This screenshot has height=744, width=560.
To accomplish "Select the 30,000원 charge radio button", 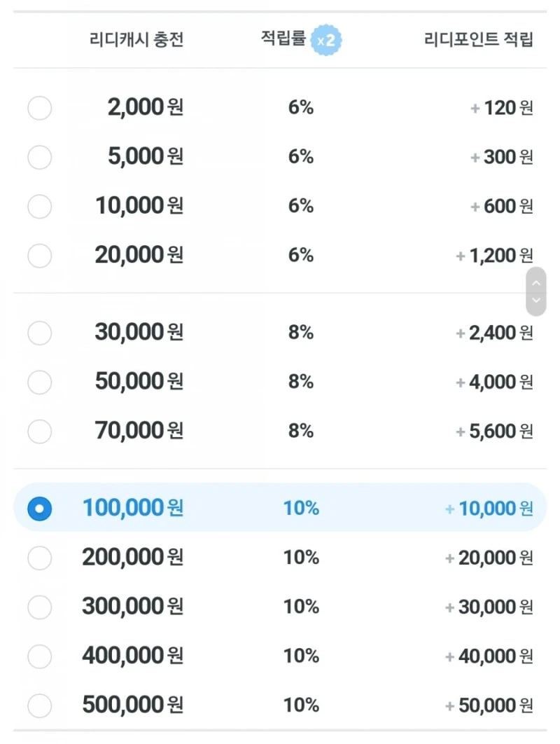I will pos(39,333).
